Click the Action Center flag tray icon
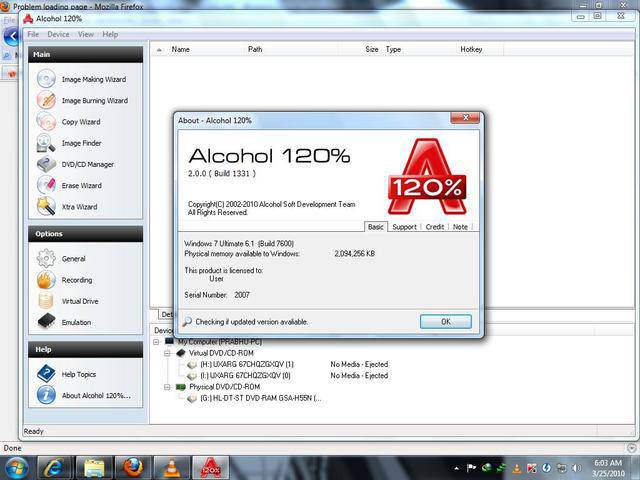The image size is (640, 480). pyautogui.click(x=471, y=468)
